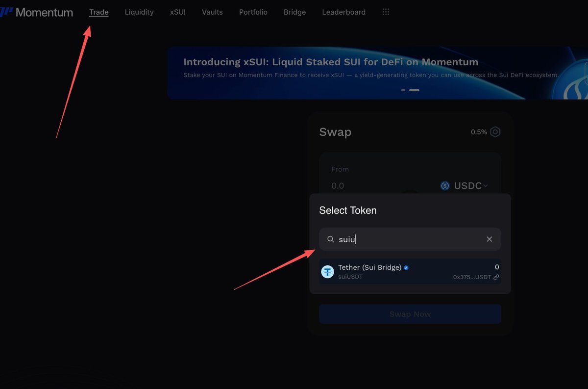Click the 0.5% slippage value
The width and height of the screenshot is (588, 389).
(479, 132)
